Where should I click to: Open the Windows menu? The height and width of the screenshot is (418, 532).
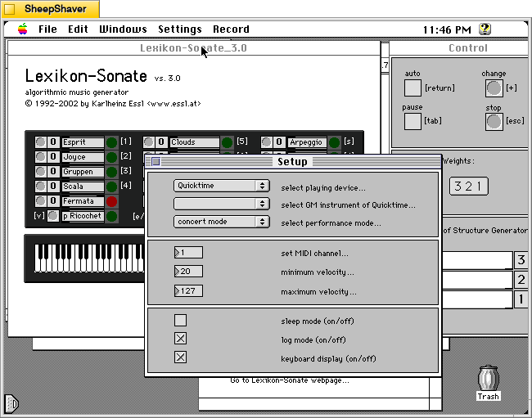(123, 29)
